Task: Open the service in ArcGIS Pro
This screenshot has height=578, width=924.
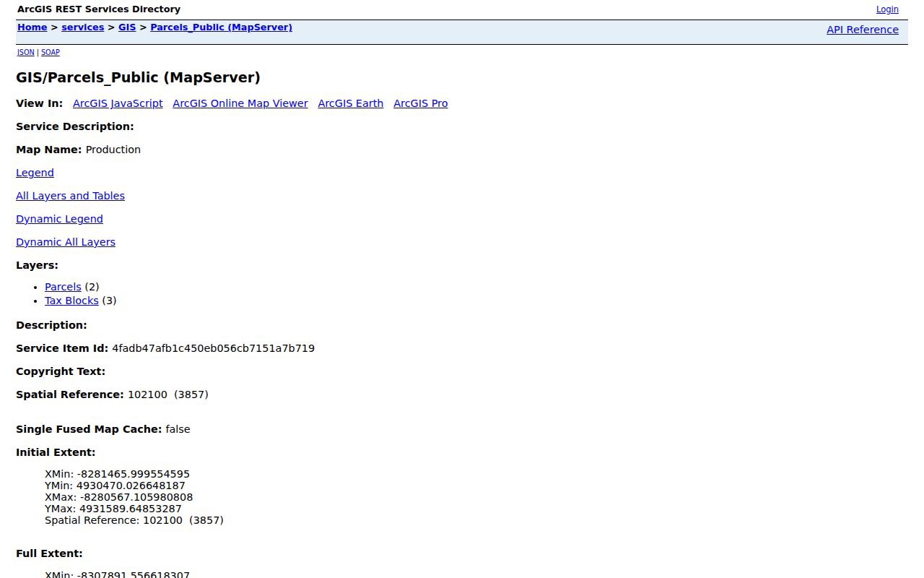Action: click(421, 103)
